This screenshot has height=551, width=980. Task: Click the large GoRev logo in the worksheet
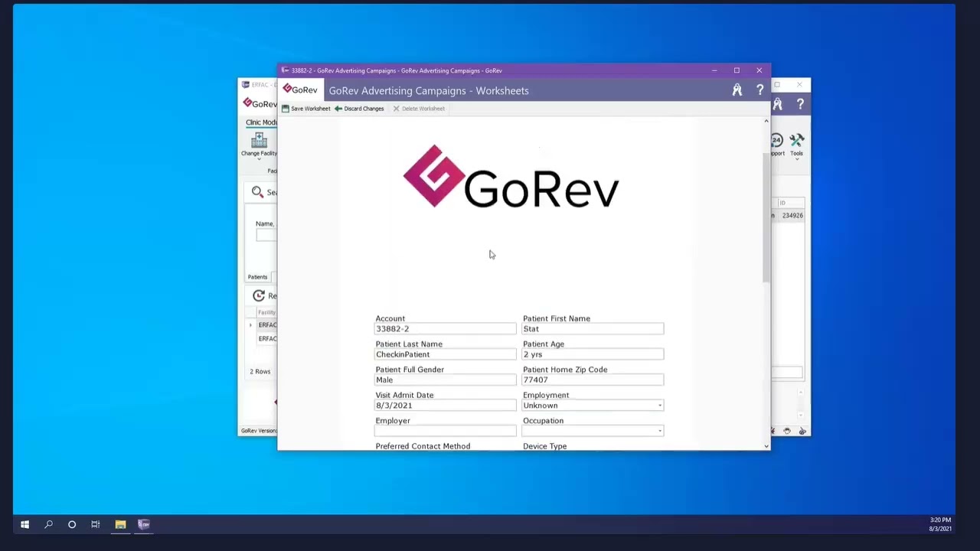coord(511,177)
